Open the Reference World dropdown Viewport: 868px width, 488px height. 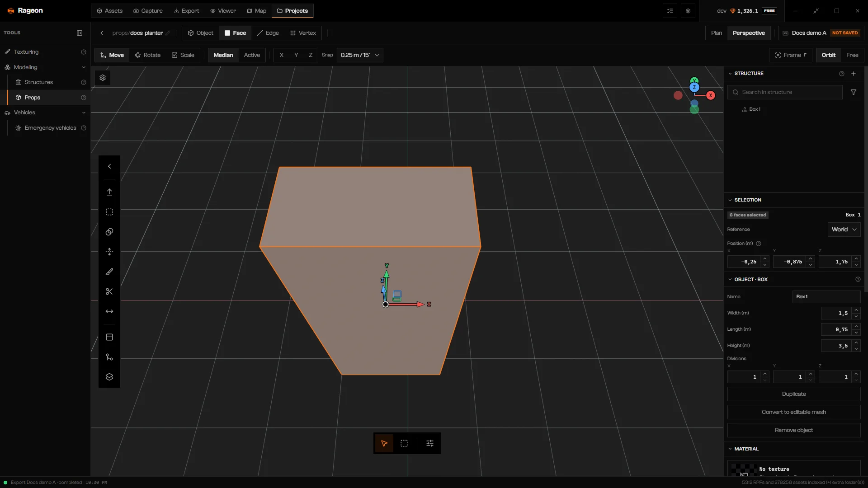click(844, 230)
